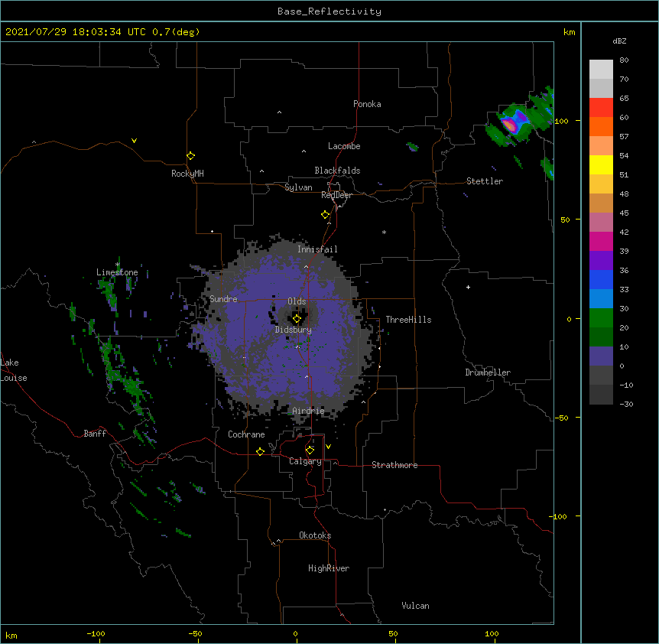Click the RedDeer city label
Screen dimensions: 659x644
pos(336,195)
